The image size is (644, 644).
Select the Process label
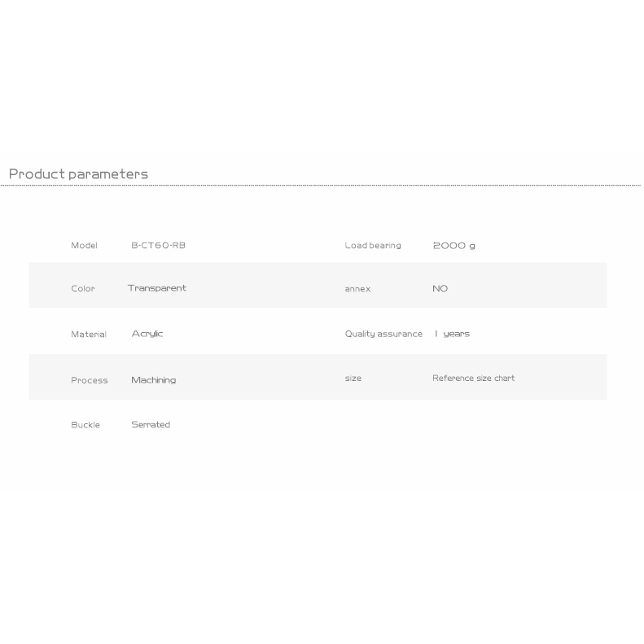[89, 380]
